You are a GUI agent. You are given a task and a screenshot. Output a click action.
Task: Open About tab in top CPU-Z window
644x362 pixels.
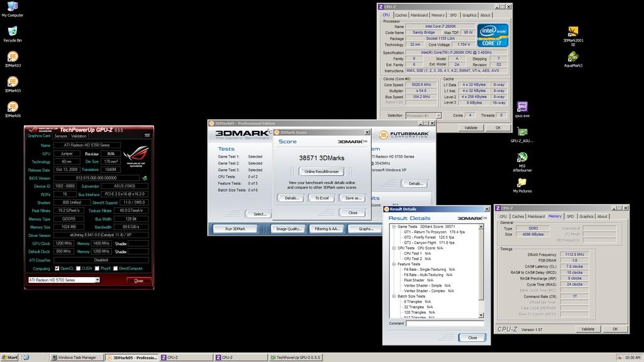click(486, 15)
